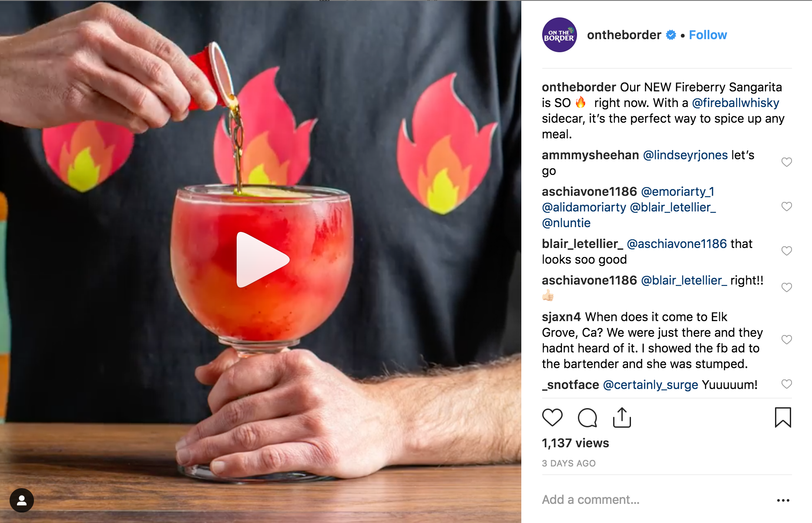Like sjaxn4's comment about Elk Grove
The height and width of the screenshot is (523, 812).
pos(786,339)
